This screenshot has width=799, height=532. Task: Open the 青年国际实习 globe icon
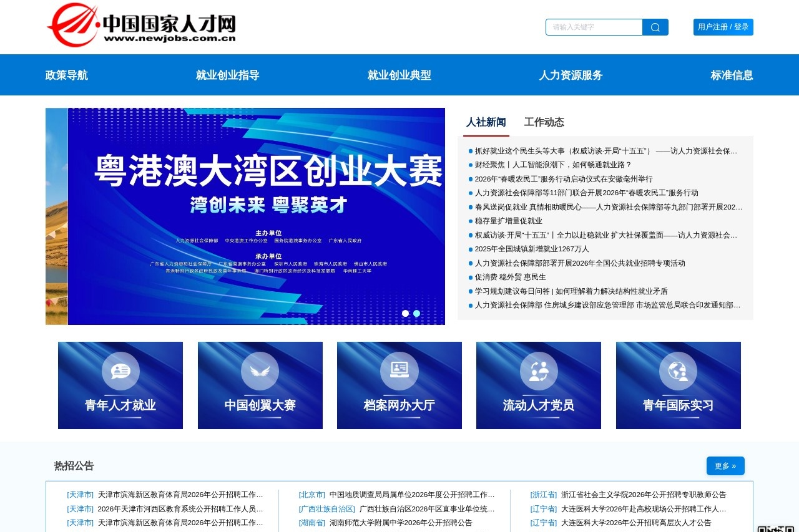point(678,371)
